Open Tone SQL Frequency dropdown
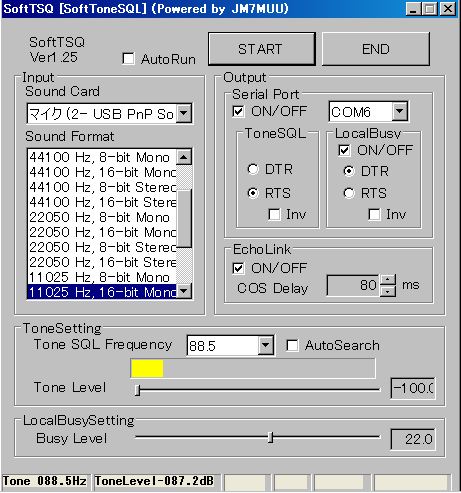Image resolution: width=461 pixels, height=493 pixels. coord(265,345)
